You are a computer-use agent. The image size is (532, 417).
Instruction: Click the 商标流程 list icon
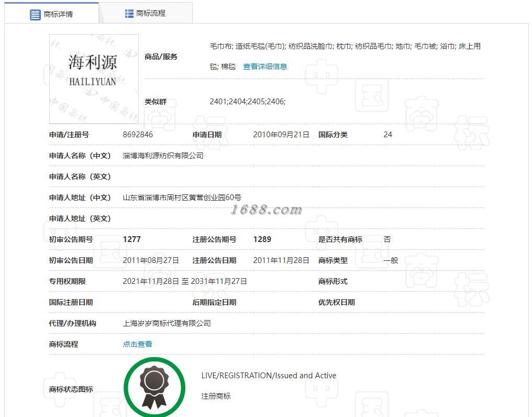tap(129, 14)
